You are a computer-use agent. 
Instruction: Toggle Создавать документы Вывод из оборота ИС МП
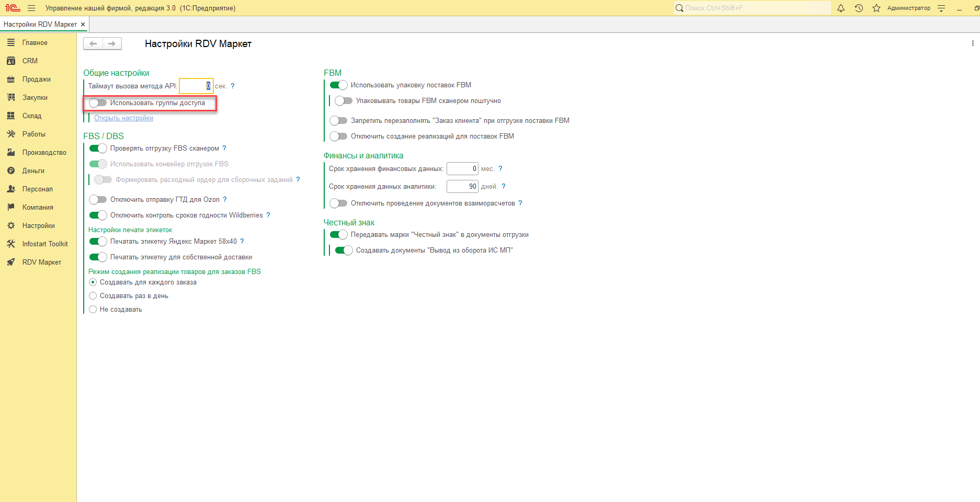pos(344,250)
